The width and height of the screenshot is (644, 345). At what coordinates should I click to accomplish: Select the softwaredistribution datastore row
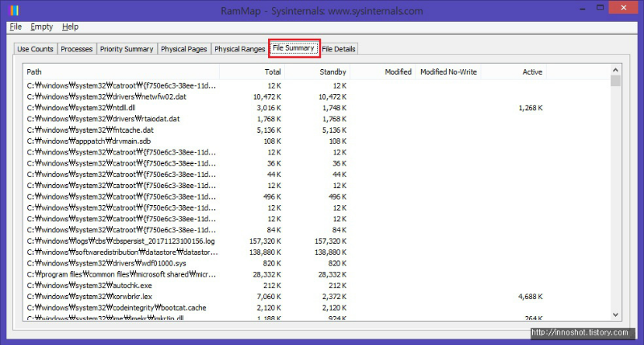coord(316,253)
